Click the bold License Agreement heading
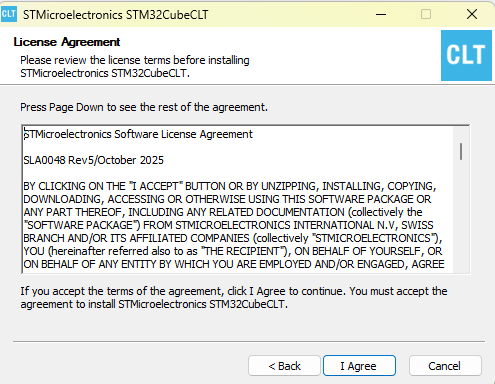 [67, 42]
